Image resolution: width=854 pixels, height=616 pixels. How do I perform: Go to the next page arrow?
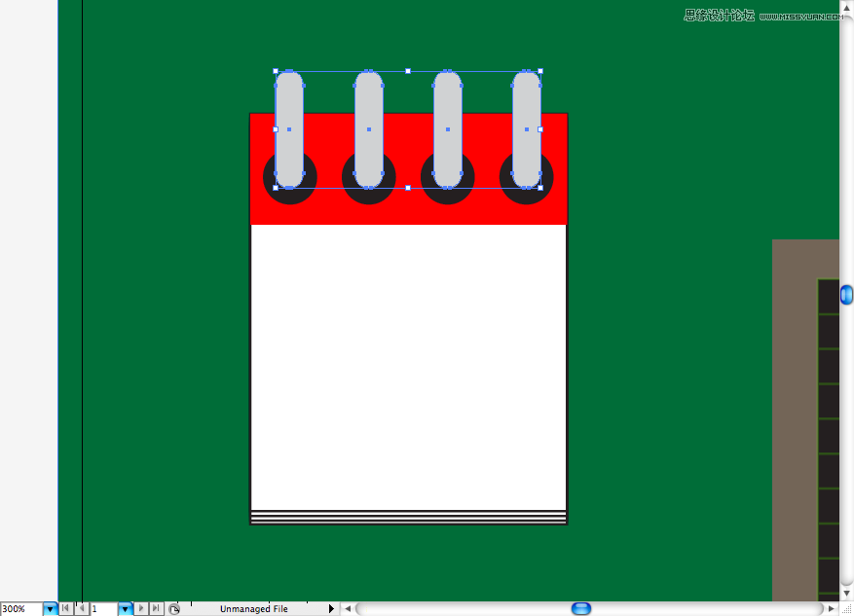coord(141,608)
